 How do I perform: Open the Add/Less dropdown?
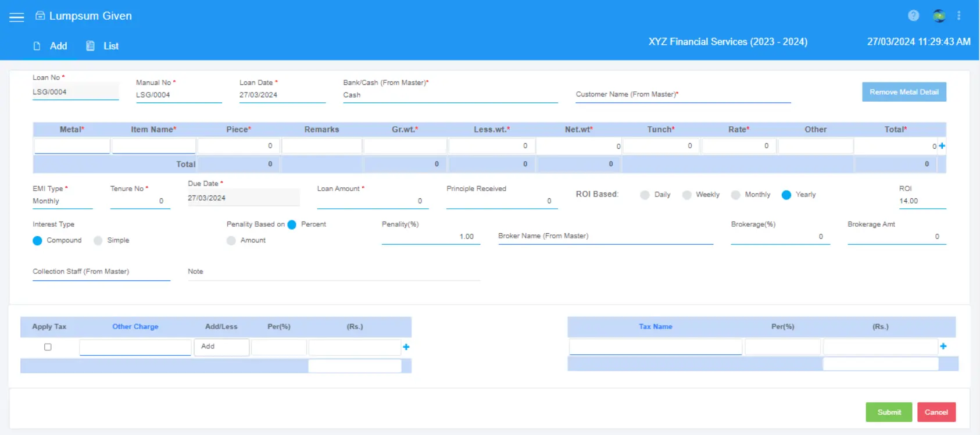click(x=221, y=347)
